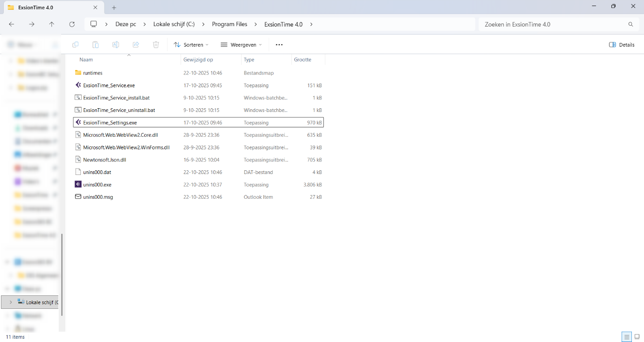644x342 pixels.
Task: Click the Newtonsoft.Json.dll file icon
Action: point(78,160)
